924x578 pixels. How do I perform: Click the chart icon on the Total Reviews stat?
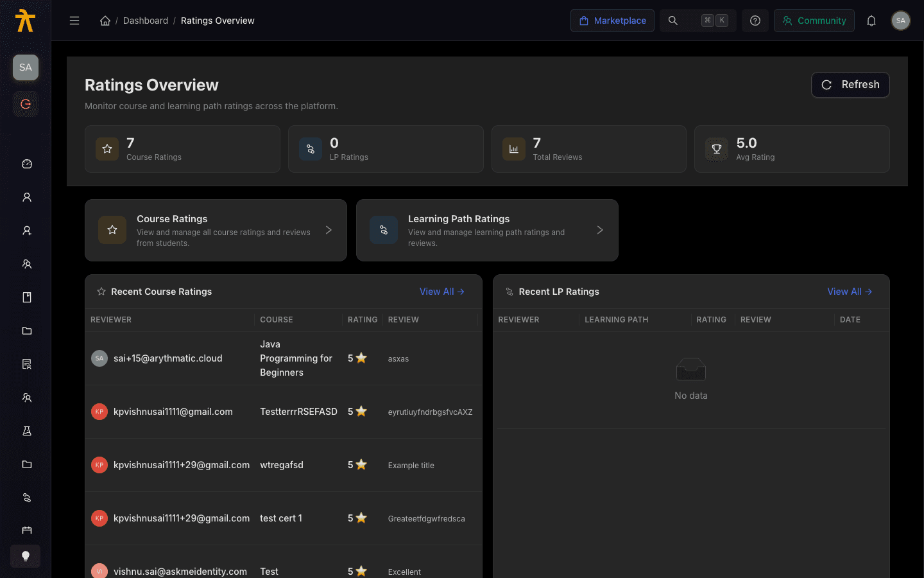coord(514,149)
